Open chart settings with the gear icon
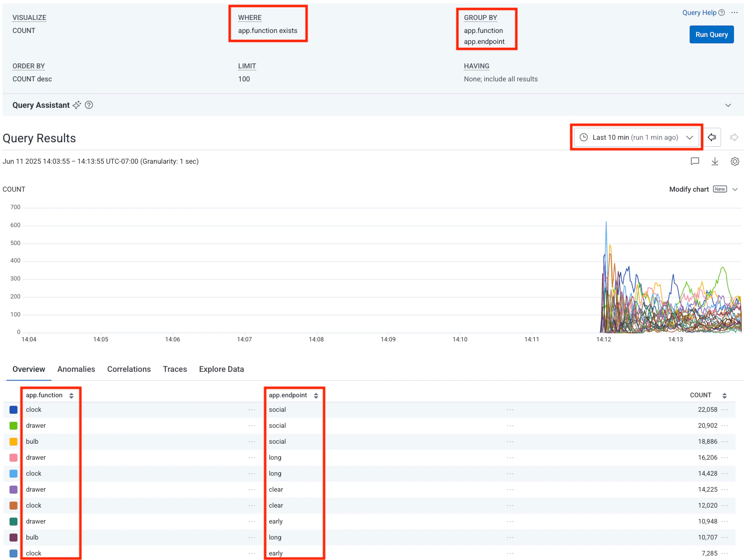Image resolution: width=748 pixels, height=560 pixels. click(735, 161)
